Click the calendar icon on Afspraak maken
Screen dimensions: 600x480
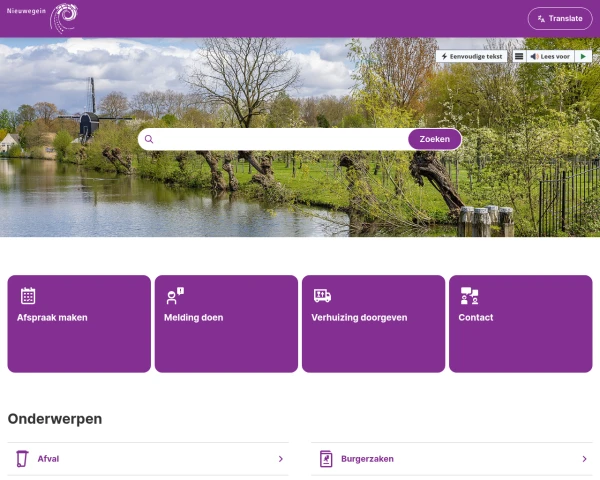[28, 296]
